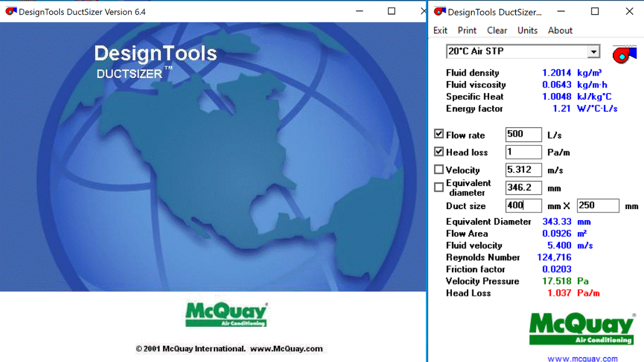Click the Flow rate input showing 500
The image size is (644, 362).
pos(524,134)
